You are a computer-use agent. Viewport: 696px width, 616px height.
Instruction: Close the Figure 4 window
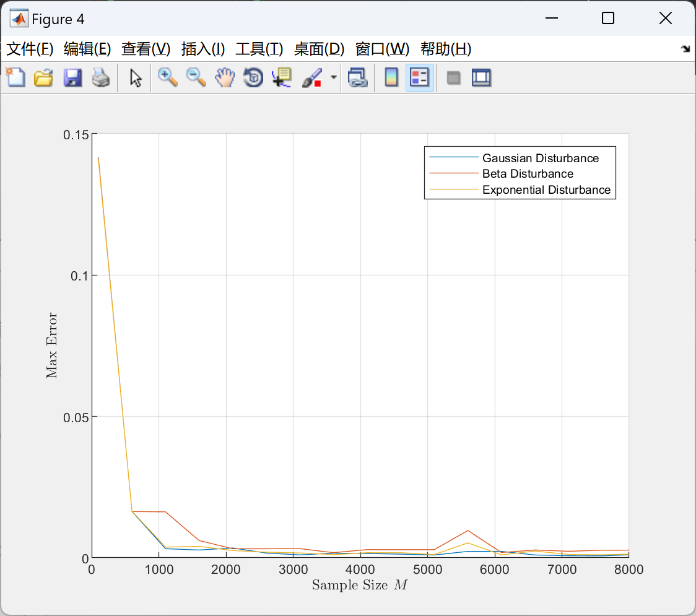(x=666, y=18)
